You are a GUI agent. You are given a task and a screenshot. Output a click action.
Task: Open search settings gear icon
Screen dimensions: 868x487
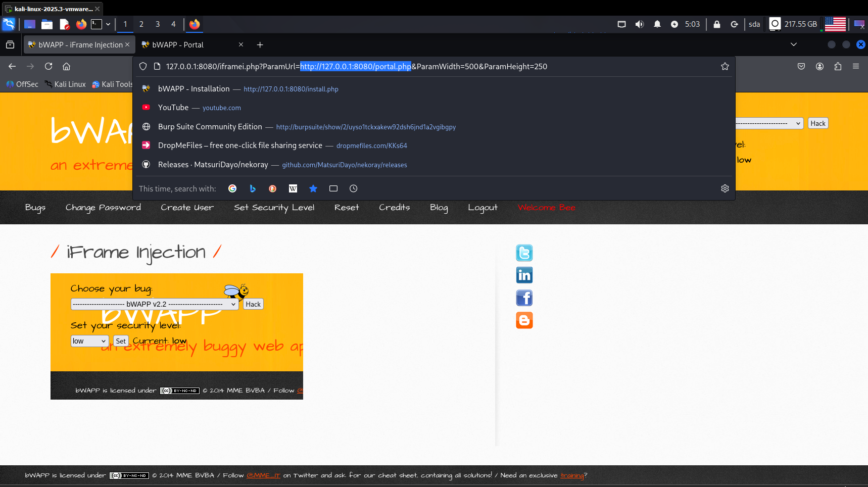[725, 188]
